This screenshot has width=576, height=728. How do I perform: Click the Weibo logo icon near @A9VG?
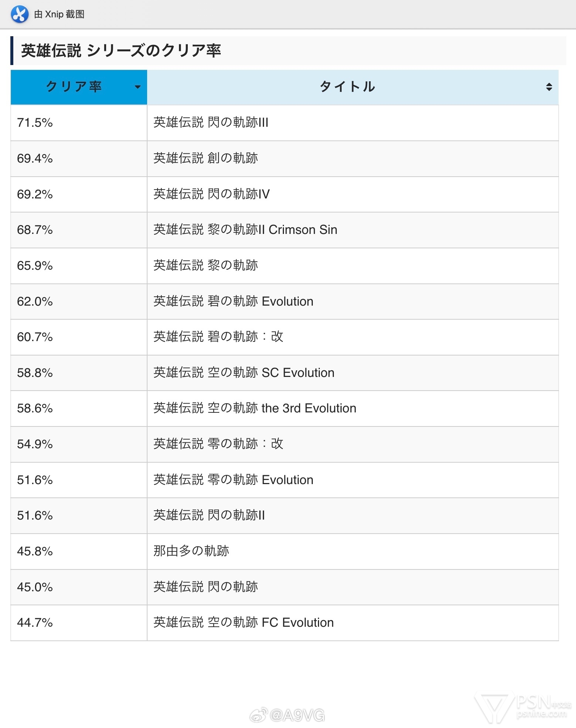(x=258, y=715)
